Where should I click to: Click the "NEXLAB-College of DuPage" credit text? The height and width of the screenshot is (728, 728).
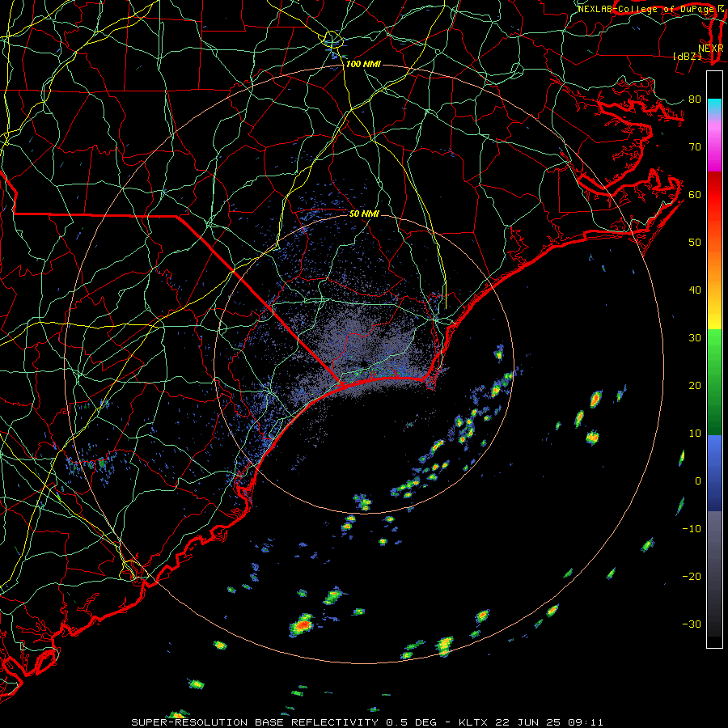tap(646, 9)
